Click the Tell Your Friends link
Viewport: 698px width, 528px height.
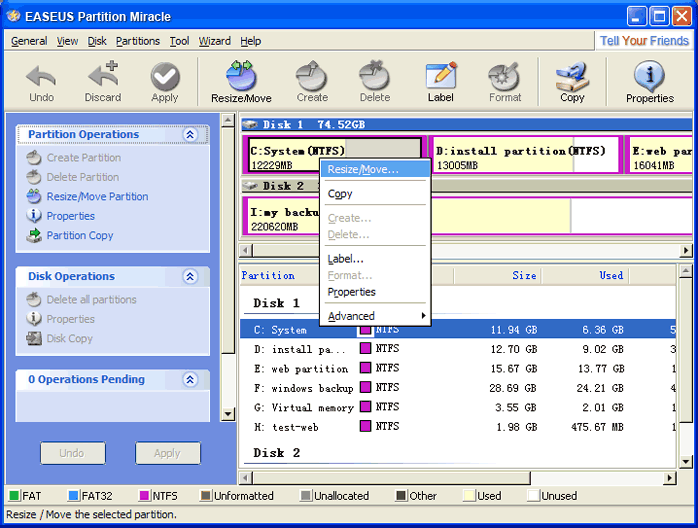tap(644, 41)
